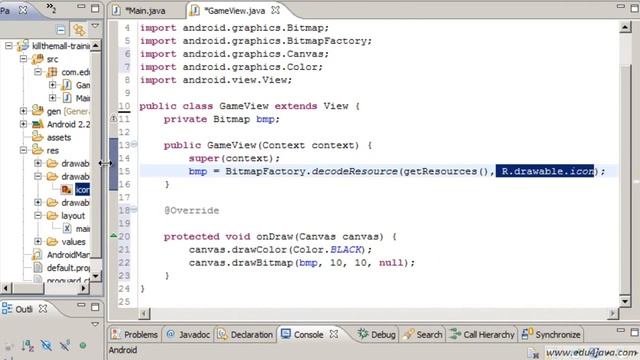Image resolution: width=640 pixels, height=360 pixels.
Task: Open the Debug view tab
Action: click(377, 335)
